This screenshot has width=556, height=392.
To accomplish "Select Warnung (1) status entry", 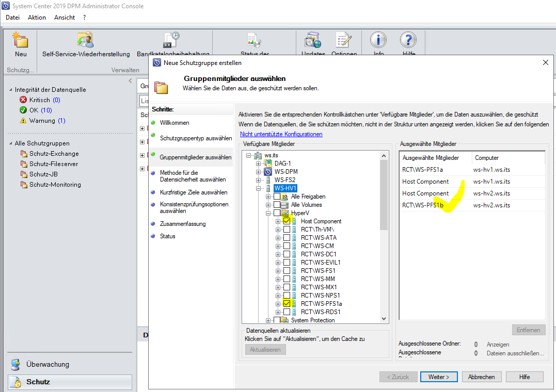I will point(42,121).
